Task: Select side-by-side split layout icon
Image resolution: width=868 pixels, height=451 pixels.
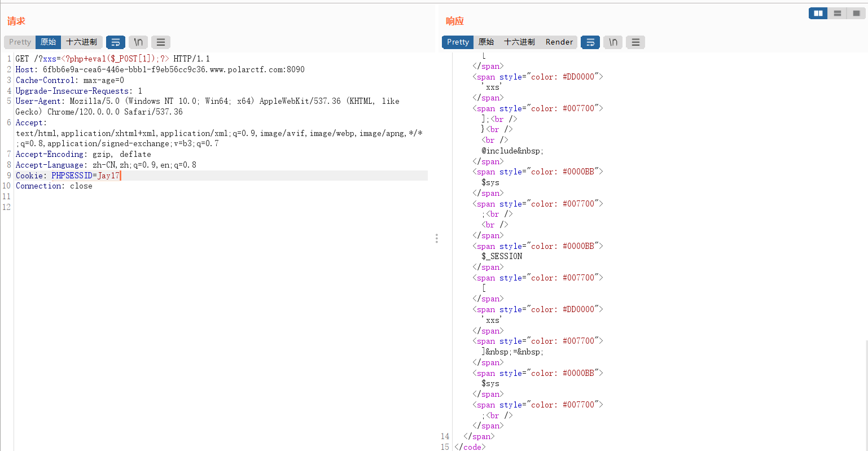Action: click(x=818, y=13)
